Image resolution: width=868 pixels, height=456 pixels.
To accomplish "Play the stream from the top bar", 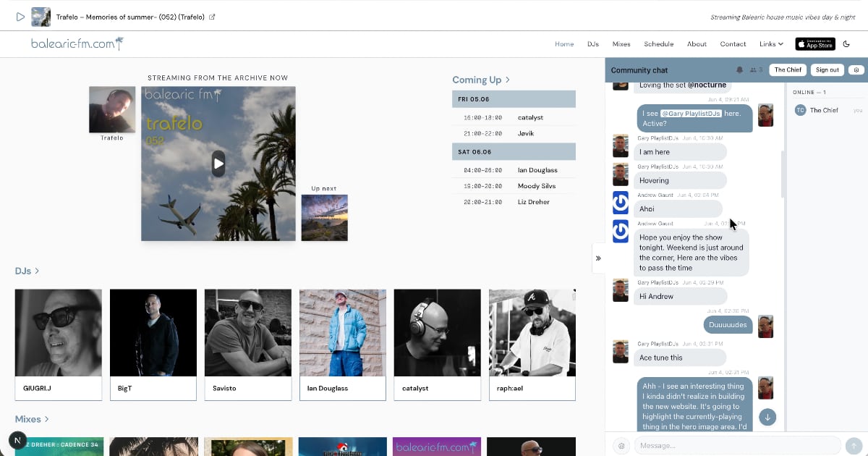I will pos(20,17).
